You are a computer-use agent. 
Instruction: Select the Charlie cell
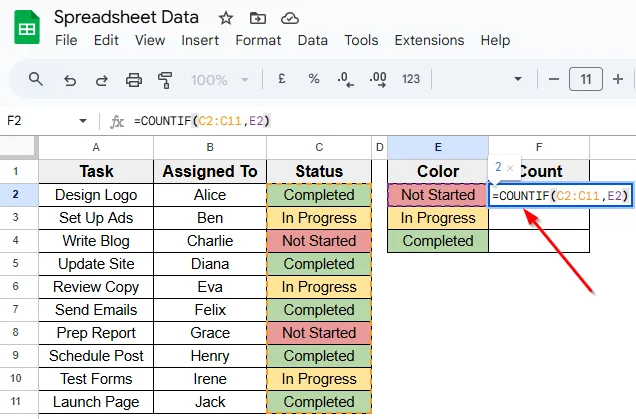click(210, 241)
